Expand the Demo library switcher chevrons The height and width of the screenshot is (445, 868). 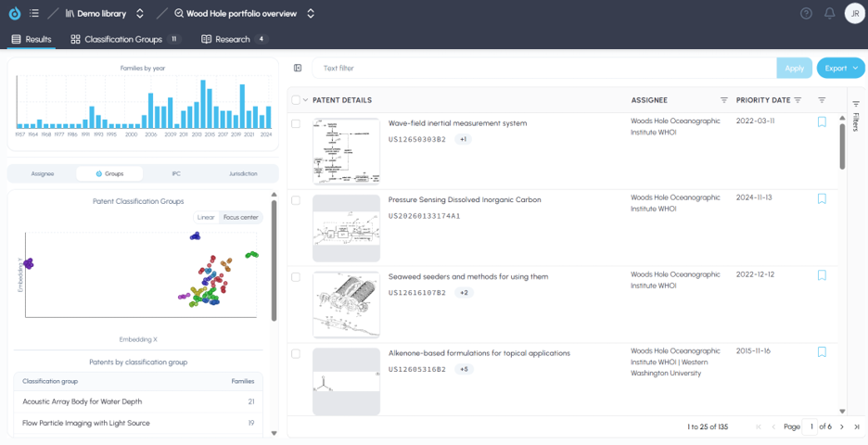139,13
